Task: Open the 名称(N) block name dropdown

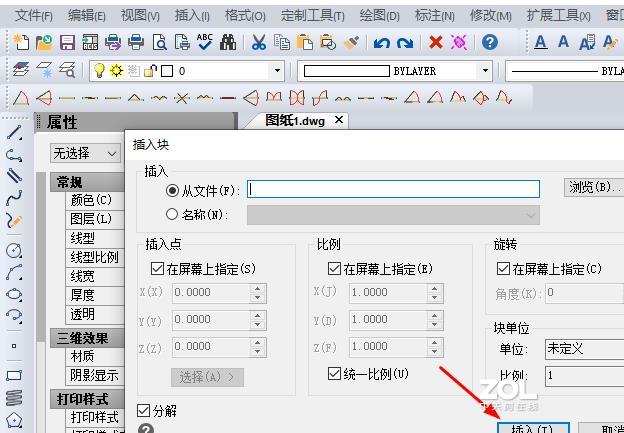Action: point(393,215)
